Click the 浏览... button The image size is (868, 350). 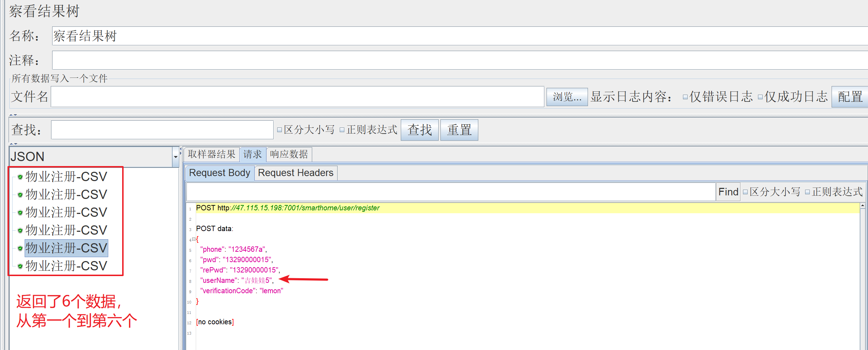[567, 97]
